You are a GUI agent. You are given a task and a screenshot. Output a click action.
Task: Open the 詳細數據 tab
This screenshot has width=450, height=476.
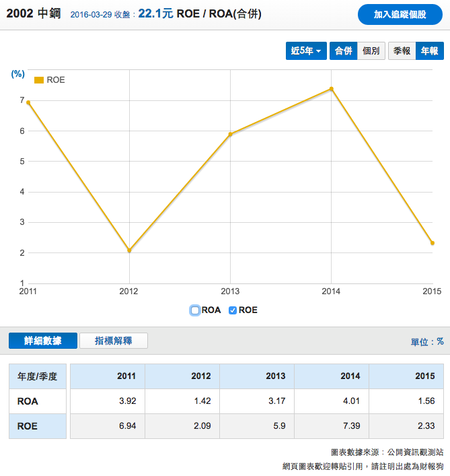click(43, 341)
